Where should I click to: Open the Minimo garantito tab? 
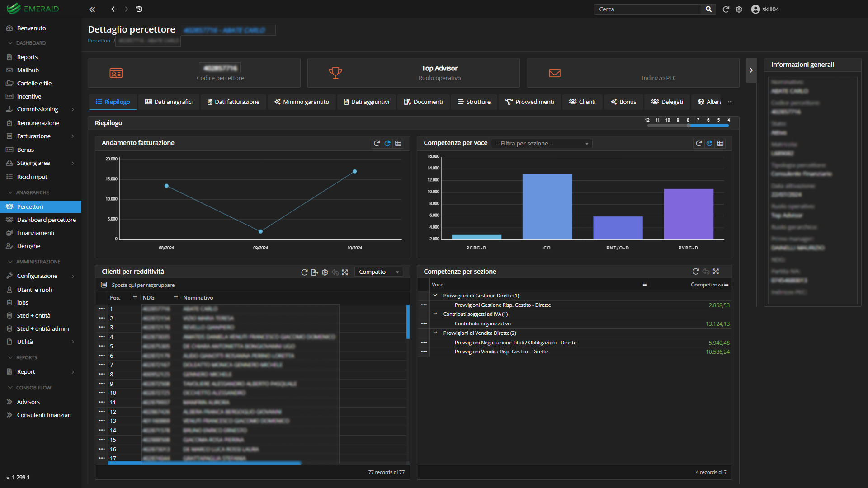(302, 102)
